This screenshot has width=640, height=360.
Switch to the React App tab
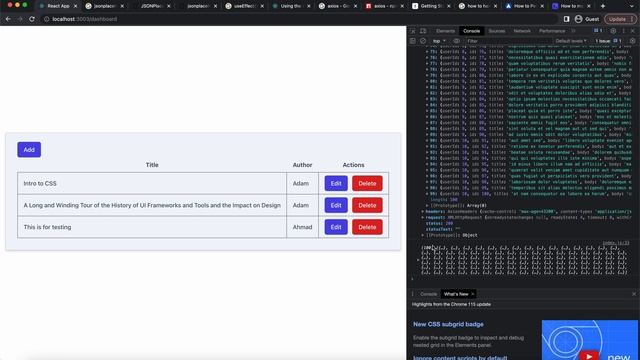(58, 6)
